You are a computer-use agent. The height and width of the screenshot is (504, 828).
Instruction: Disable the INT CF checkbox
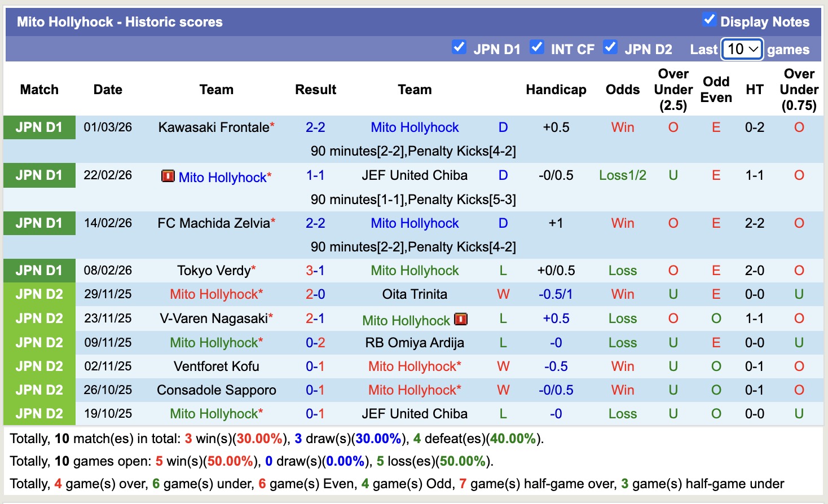(x=537, y=48)
